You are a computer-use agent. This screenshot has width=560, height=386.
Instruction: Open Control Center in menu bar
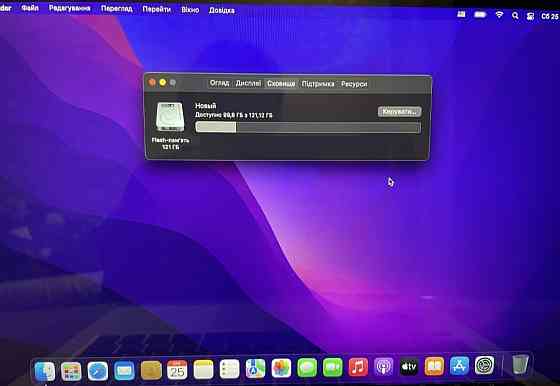click(x=530, y=16)
